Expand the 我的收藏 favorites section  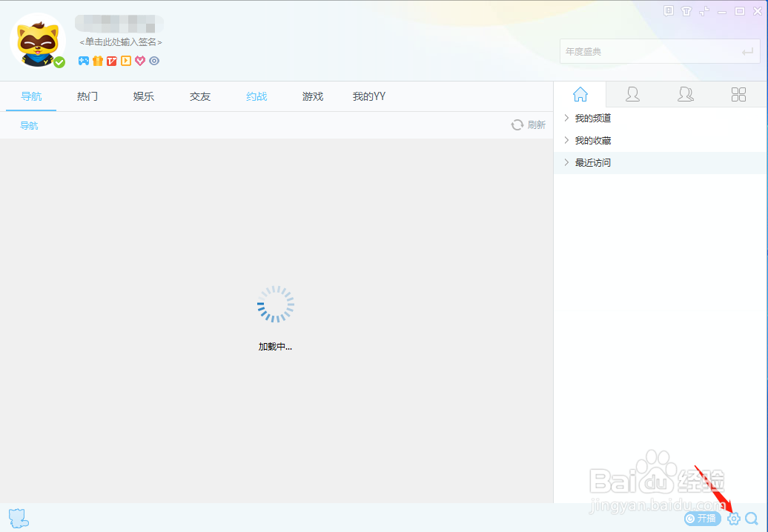591,140
